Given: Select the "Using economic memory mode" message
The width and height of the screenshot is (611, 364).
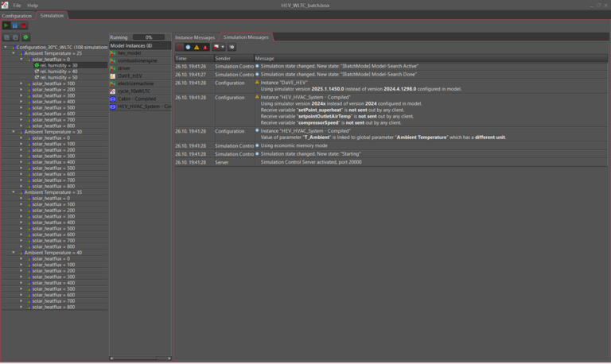Looking at the screenshot, I should pos(391,145).
